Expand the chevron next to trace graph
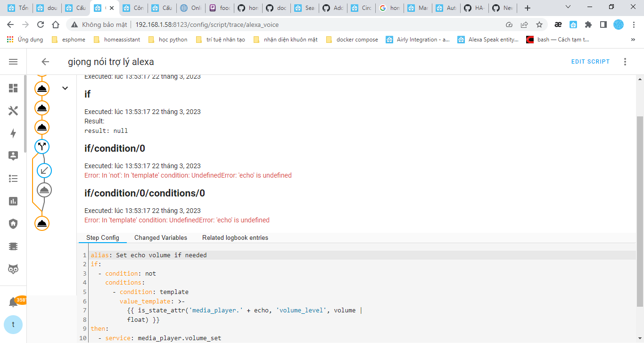This screenshot has width=644, height=343. click(65, 88)
